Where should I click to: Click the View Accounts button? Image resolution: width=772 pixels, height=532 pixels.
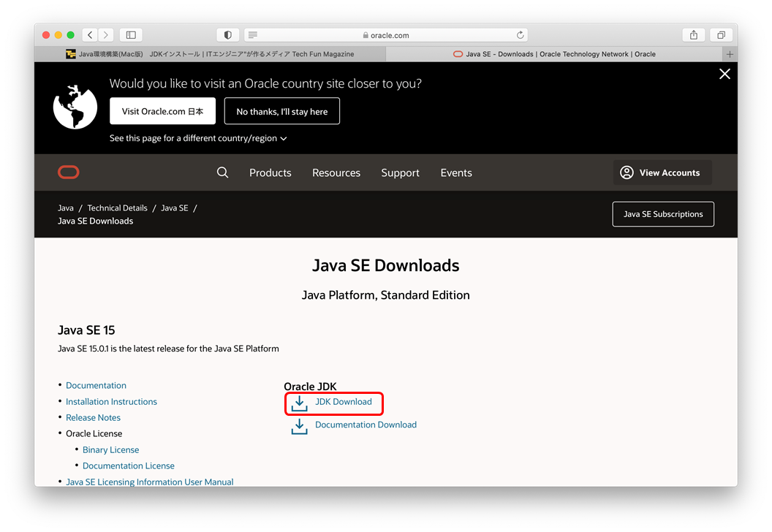click(x=662, y=172)
